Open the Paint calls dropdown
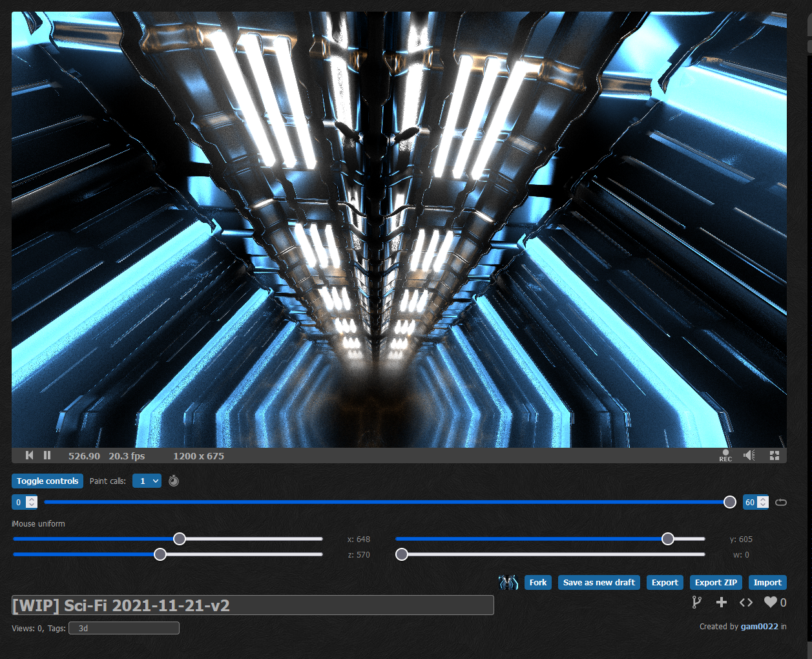Screen dimensions: 812x659 pyautogui.click(x=147, y=481)
